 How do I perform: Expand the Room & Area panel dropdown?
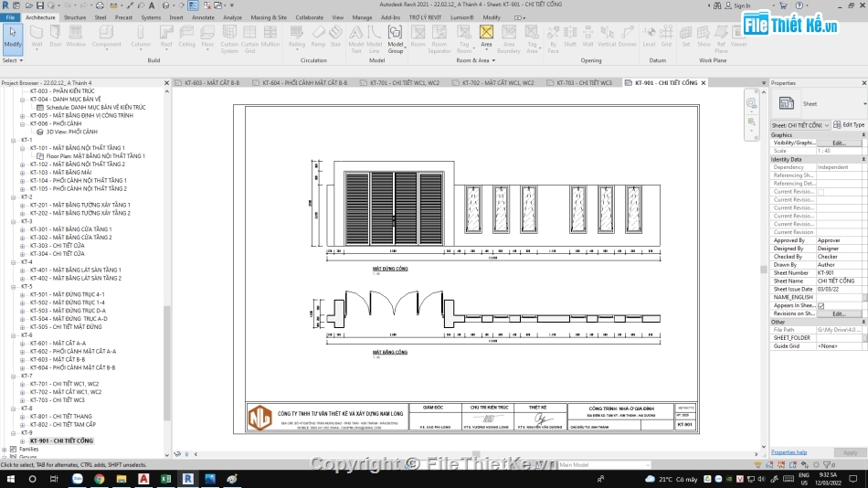tap(475, 60)
